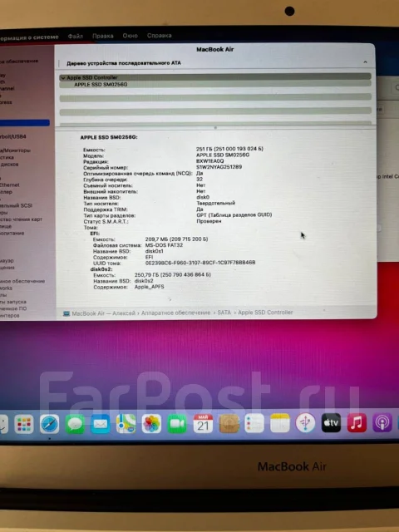Open the Окно menu
The width and height of the screenshot is (399, 532).
click(x=131, y=35)
